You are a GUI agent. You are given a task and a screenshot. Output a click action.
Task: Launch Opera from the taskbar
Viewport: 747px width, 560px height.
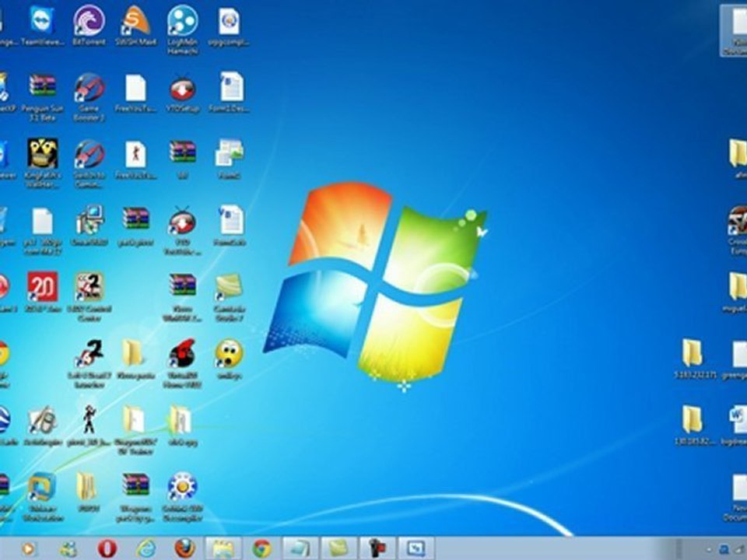[107, 548]
